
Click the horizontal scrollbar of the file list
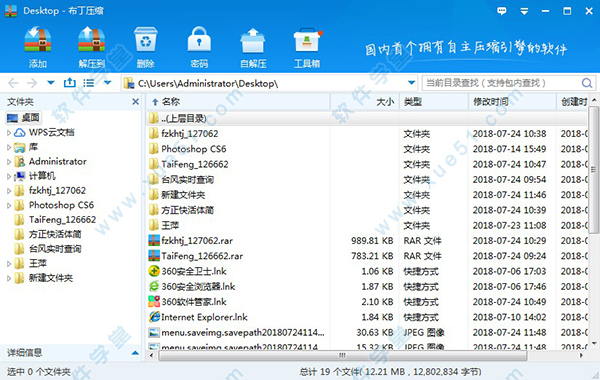[342, 356]
